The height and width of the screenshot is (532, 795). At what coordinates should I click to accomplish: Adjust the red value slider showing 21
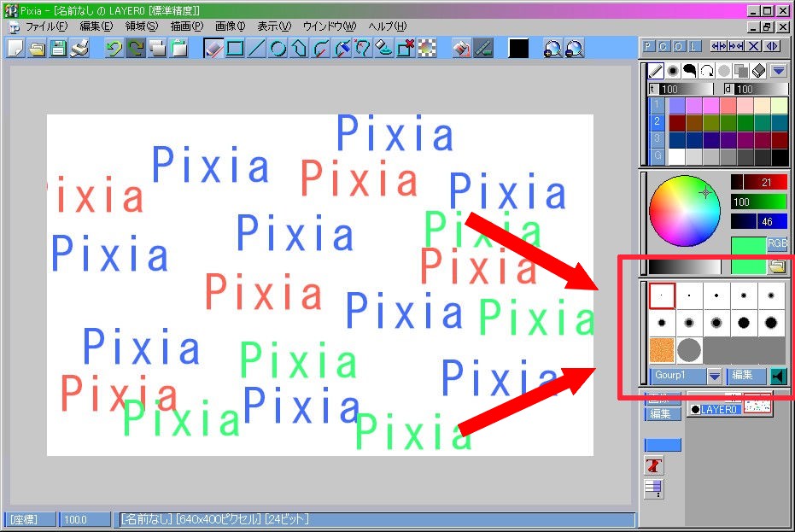[x=759, y=182]
